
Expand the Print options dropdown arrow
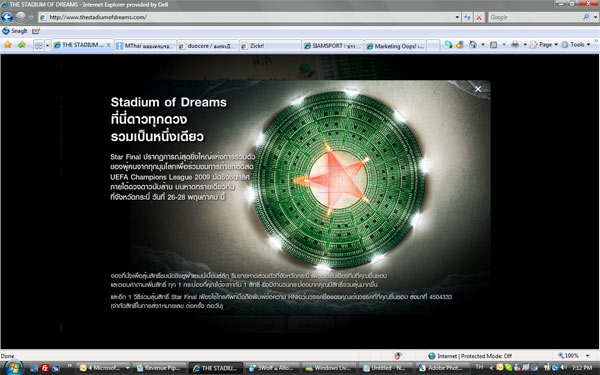point(525,45)
